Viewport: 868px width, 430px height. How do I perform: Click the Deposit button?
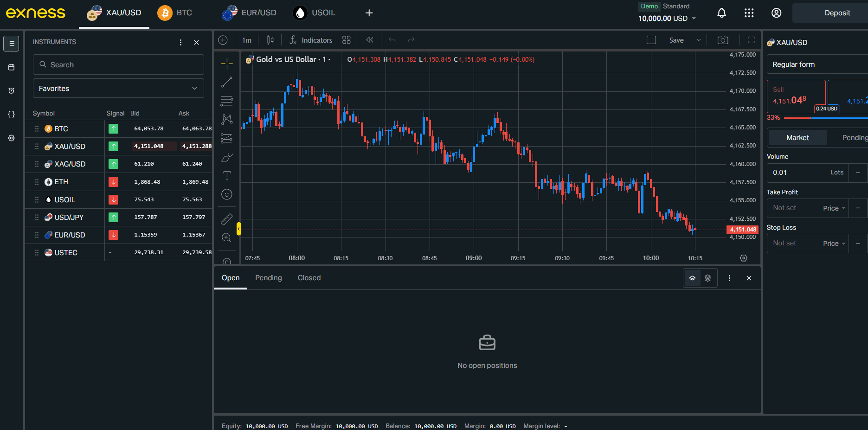coord(830,13)
